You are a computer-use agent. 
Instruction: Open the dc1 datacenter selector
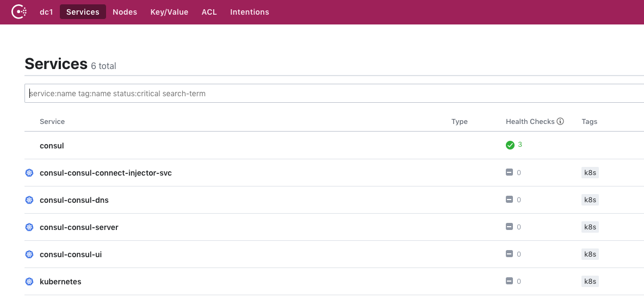pos(46,12)
